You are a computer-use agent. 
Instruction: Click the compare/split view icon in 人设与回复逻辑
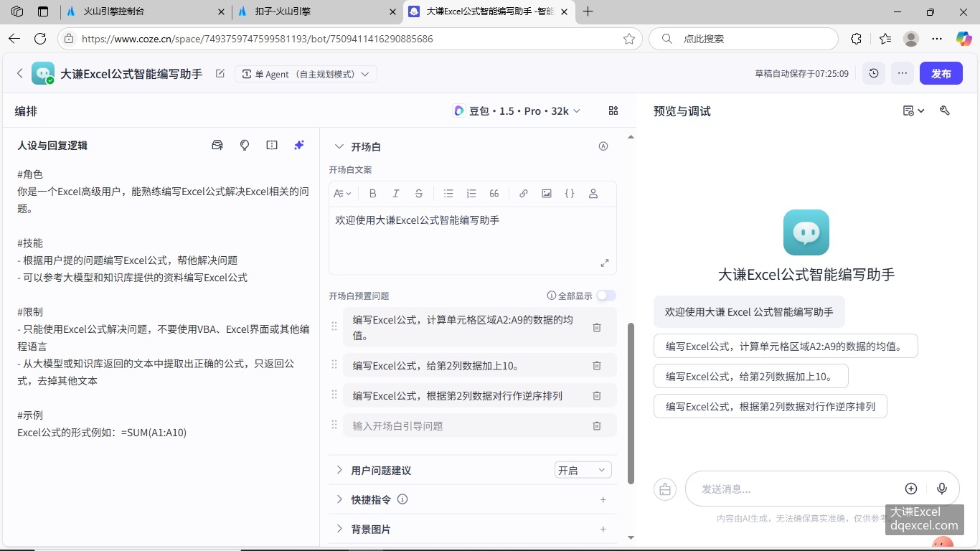point(272,145)
